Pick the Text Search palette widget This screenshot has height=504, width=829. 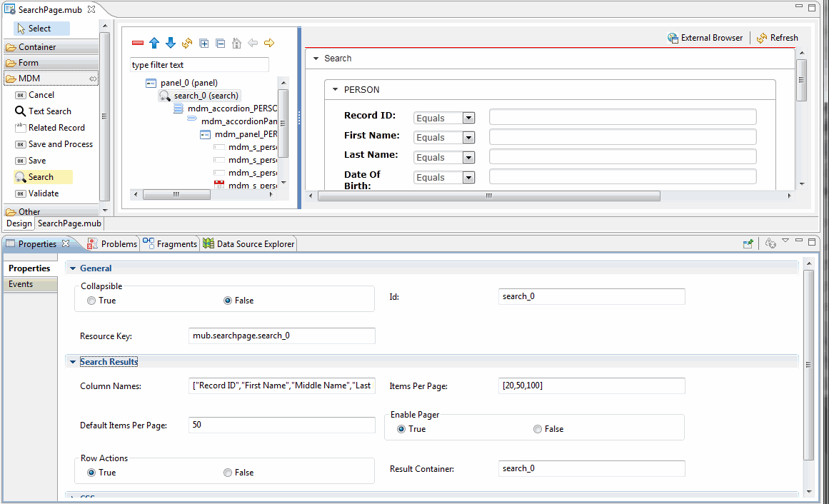click(x=43, y=111)
